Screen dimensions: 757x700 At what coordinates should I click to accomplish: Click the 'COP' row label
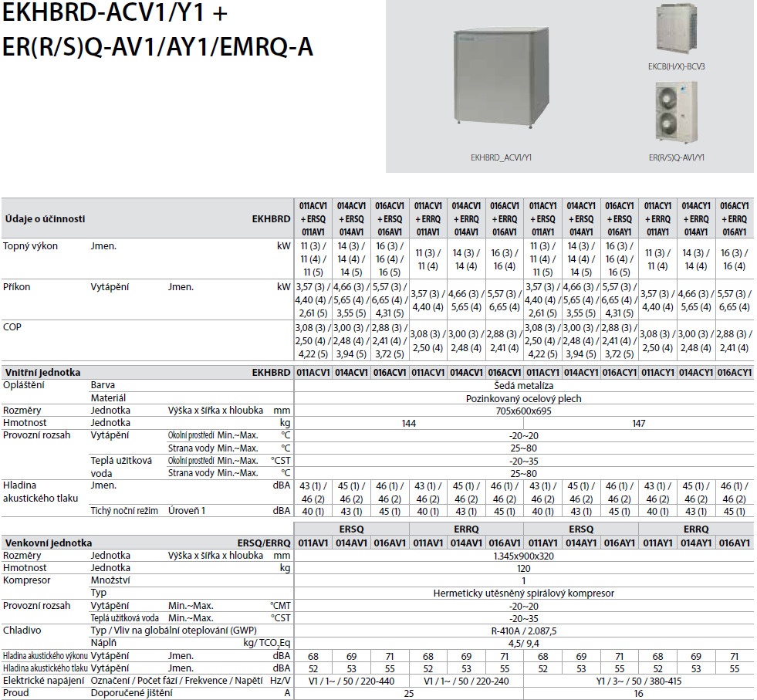(12, 326)
